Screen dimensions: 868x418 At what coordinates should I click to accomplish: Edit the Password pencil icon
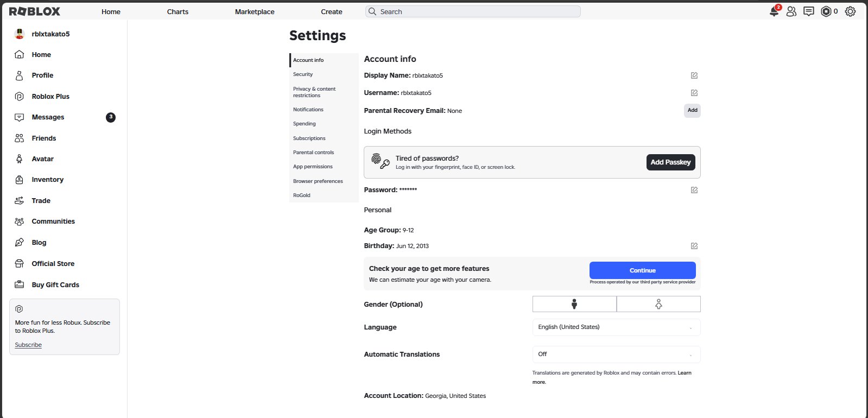[x=694, y=190]
